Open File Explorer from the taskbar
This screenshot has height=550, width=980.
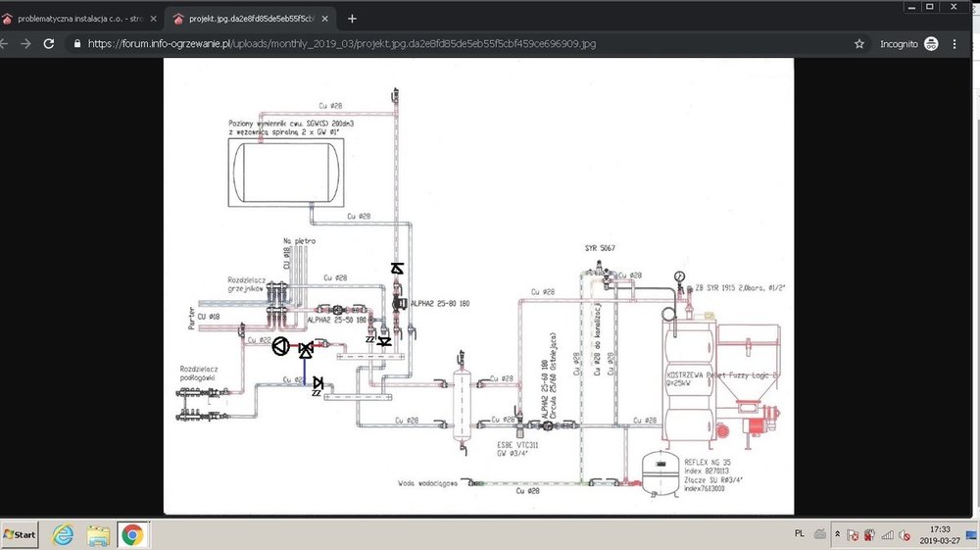pyautogui.click(x=98, y=535)
